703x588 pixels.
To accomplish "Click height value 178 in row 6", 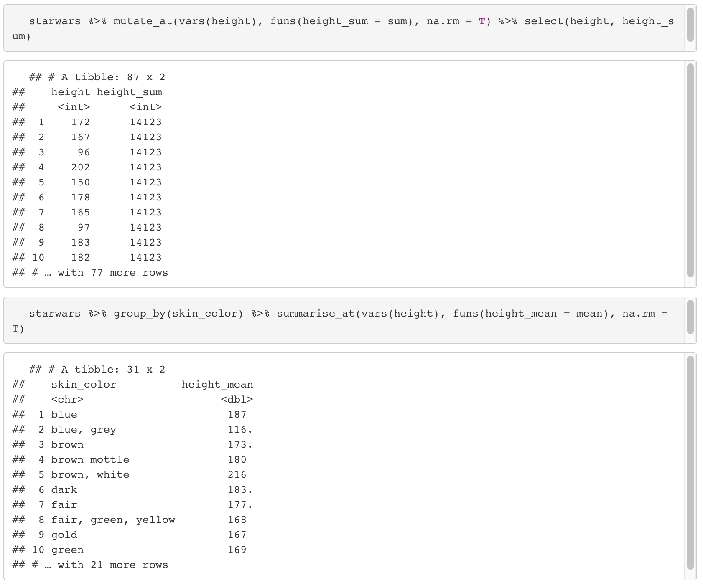I will (81, 198).
